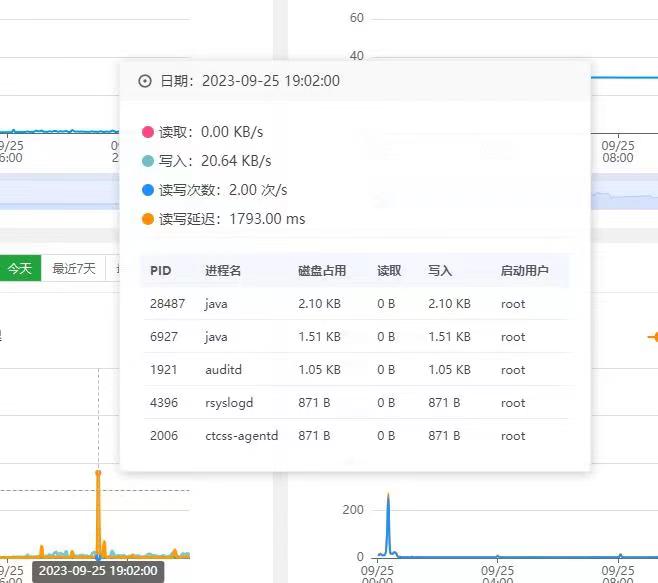
Task: Click the dark 2023-09-25 19:02:00 axis label
Action: [x=98, y=571]
